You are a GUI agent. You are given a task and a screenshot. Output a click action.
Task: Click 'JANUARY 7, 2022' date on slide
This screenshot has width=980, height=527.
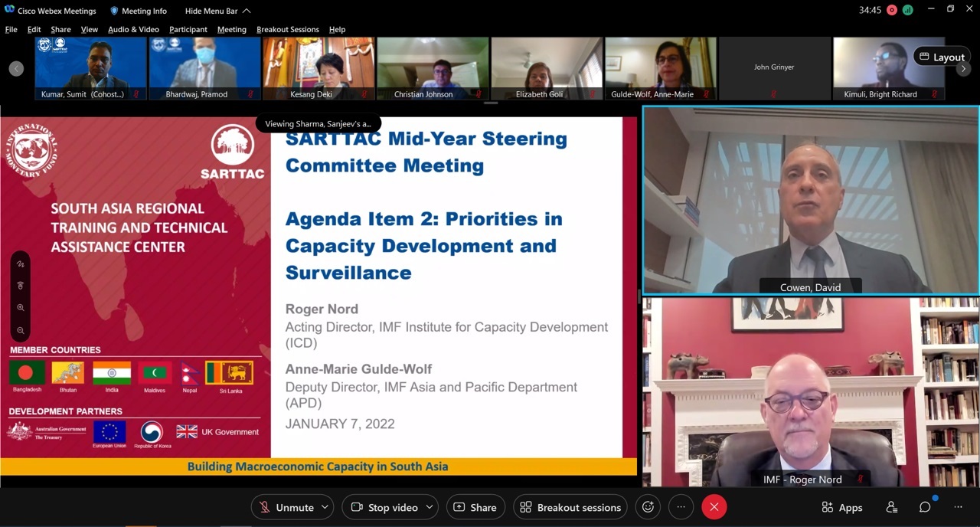[x=340, y=424]
